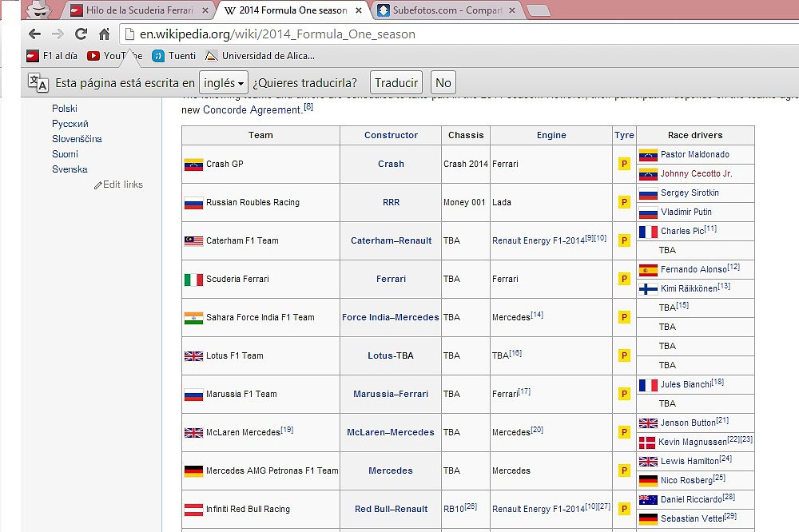The height and width of the screenshot is (532, 799).
Task: Switch to the Subefotos.com tab
Action: pyautogui.click(x=447, y=10)
